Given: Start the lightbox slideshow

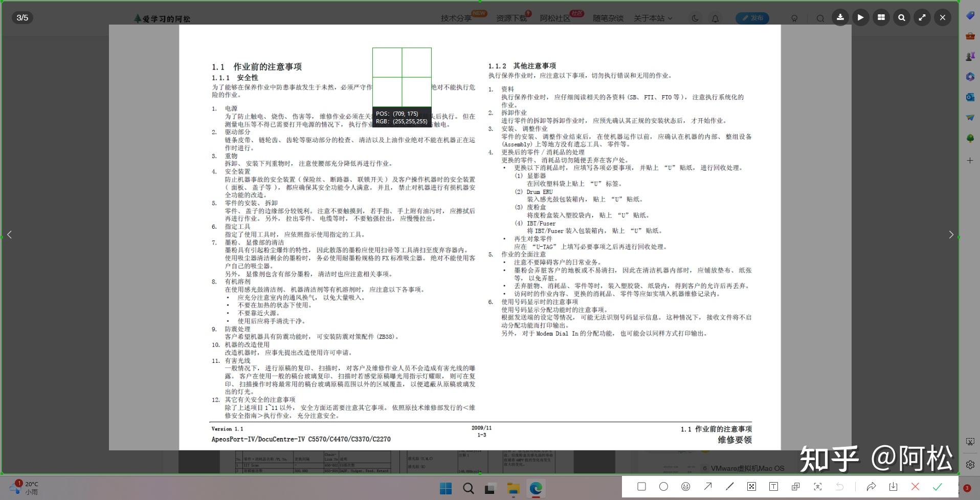Looking at the screenshot, I should click(861, 17).
